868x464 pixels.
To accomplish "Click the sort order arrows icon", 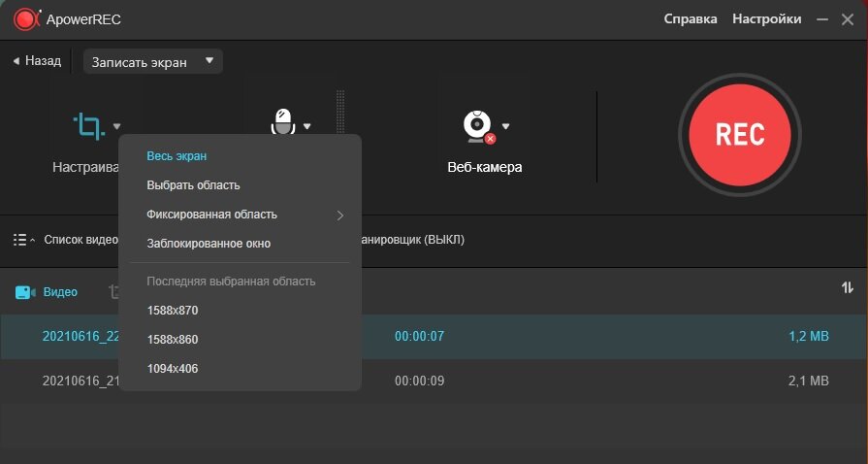I will coord(848,287).
